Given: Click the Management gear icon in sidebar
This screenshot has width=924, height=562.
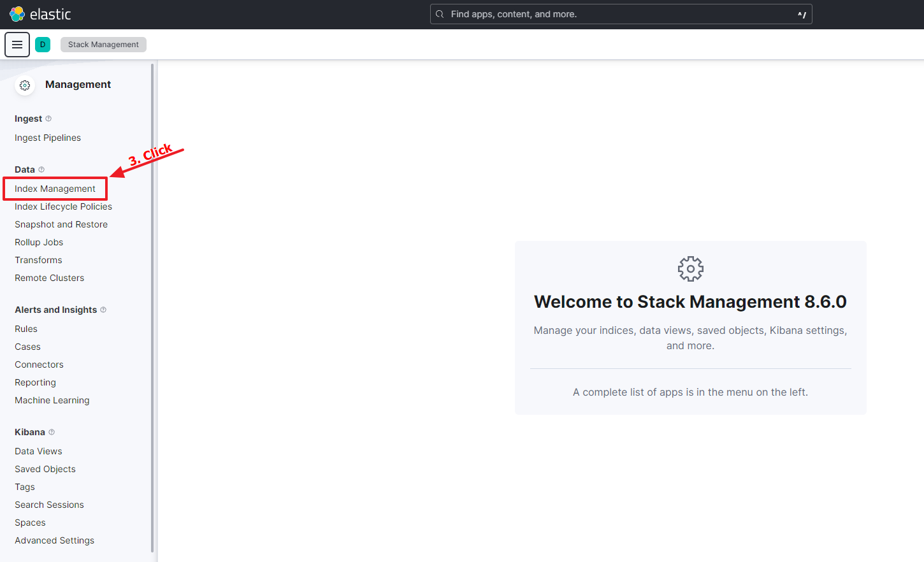Looking at the screenshot, I should [x=25, y=85].
